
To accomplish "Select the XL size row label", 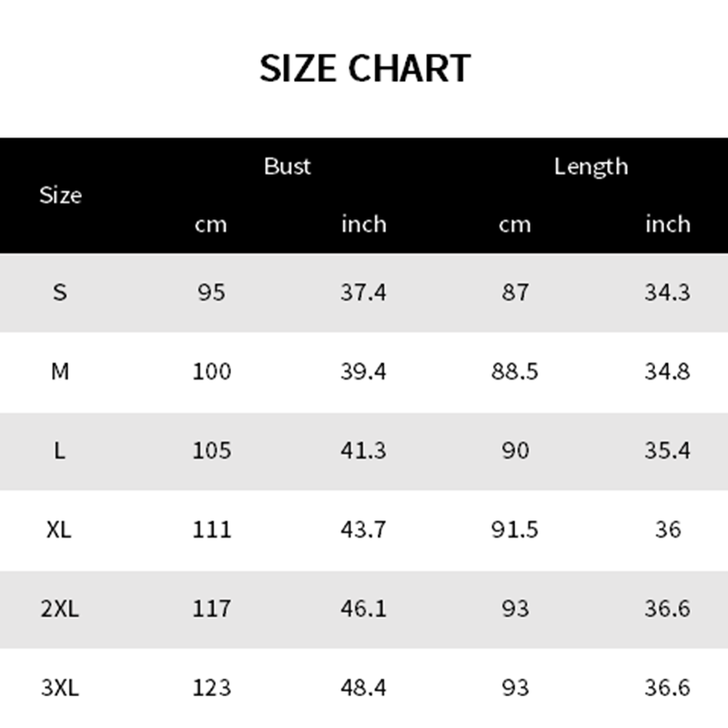I will click(60, 530).
